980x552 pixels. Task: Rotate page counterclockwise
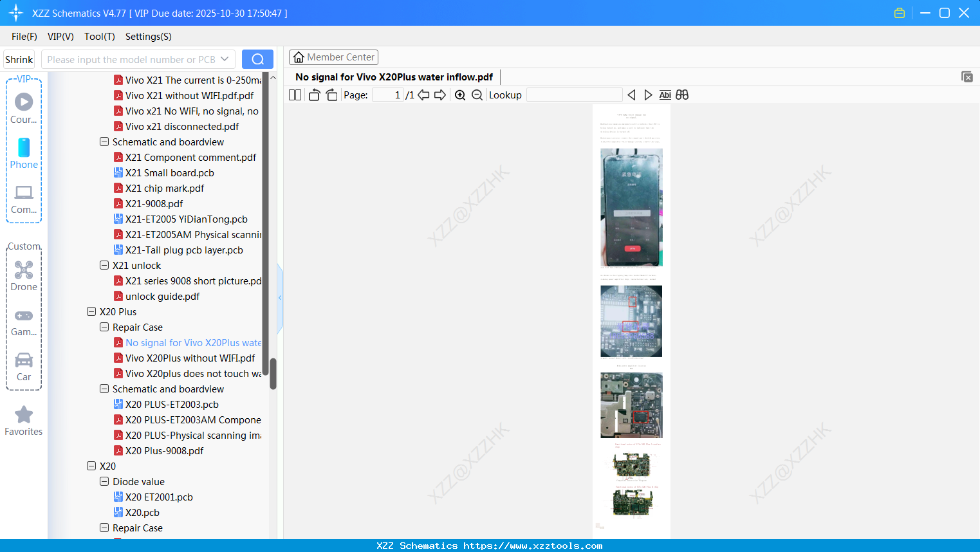pos(314,95)
